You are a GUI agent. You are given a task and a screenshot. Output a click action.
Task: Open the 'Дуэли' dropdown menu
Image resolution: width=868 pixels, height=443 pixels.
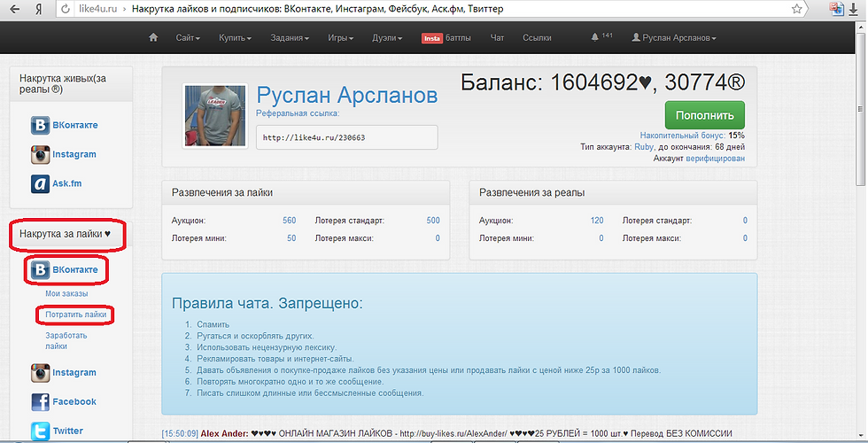(x=387, y=37)
